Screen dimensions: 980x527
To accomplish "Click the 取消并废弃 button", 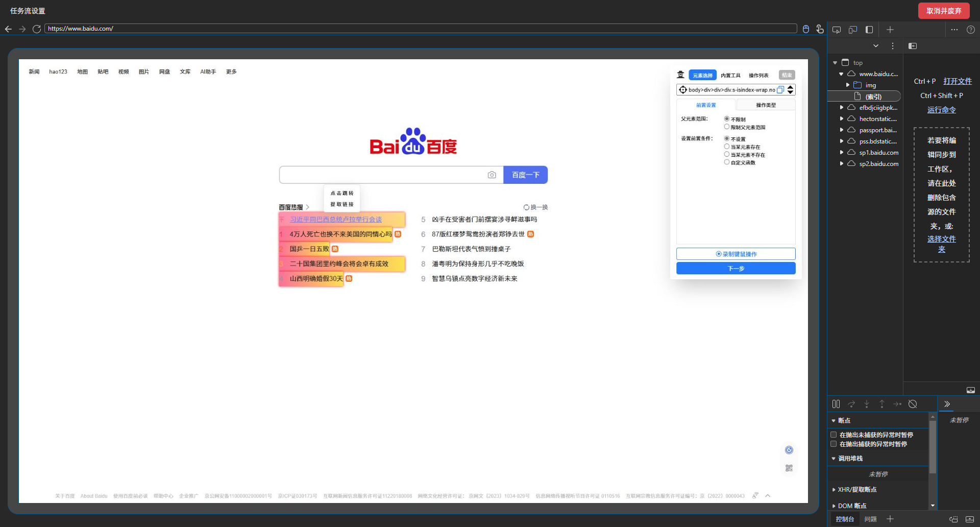I will click(x=944, y=11).
